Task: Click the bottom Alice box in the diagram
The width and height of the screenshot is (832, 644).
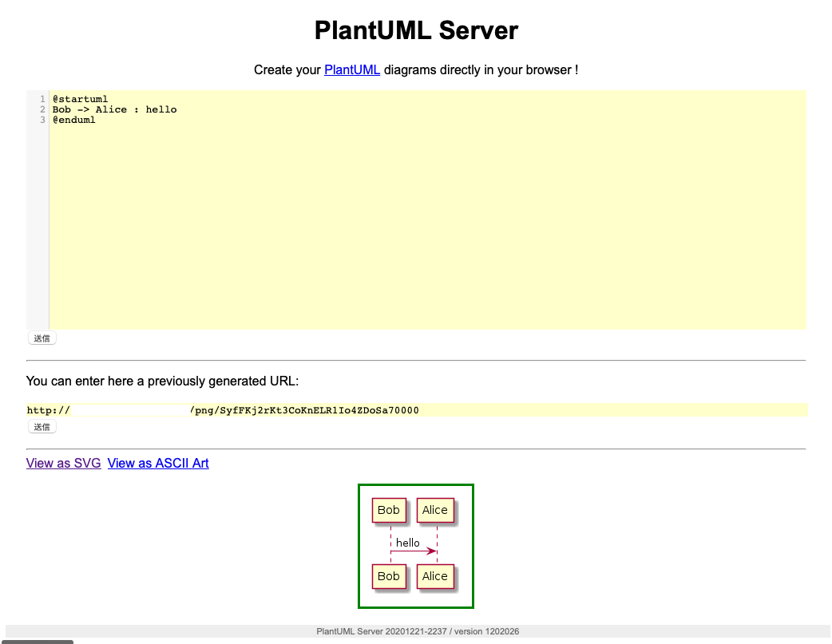Action: (x=435, y=576)
